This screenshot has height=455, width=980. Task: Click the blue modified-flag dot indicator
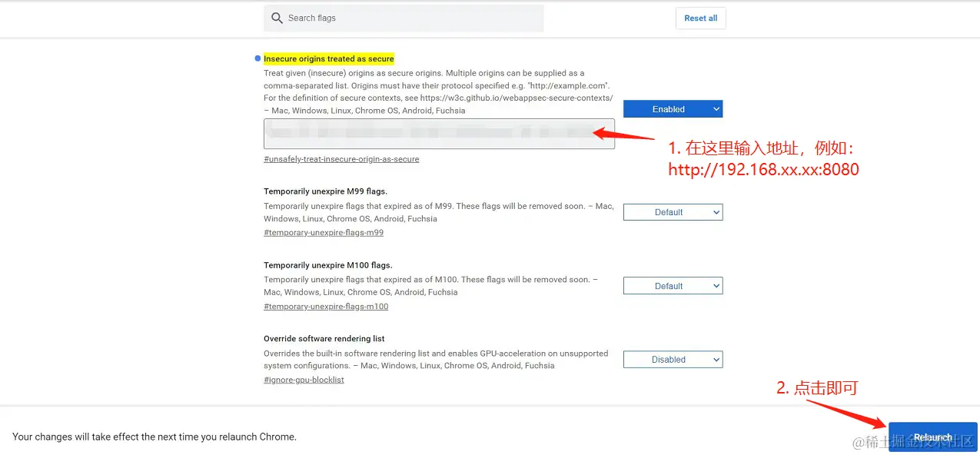(x=257, y=58)
